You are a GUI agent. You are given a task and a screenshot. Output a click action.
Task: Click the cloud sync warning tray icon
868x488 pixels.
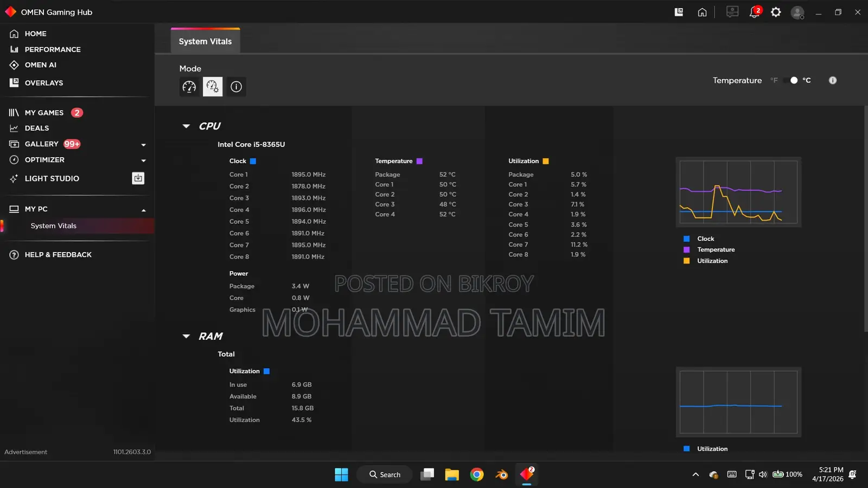714,474
